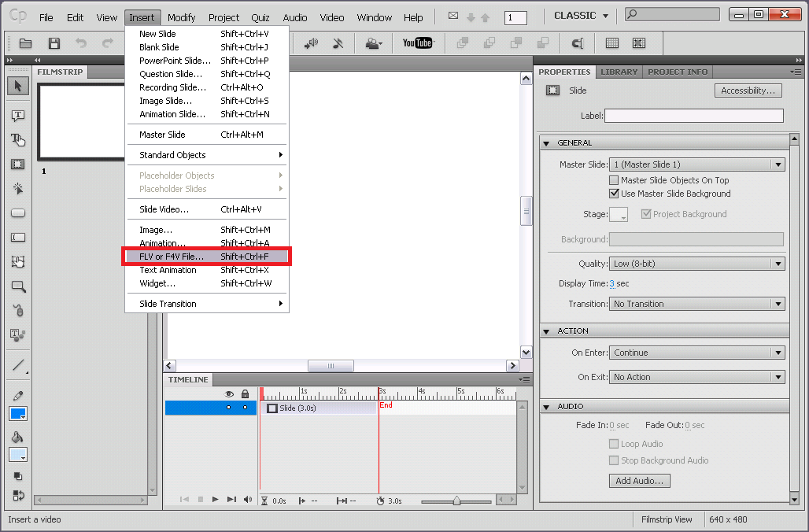809x532 pixels.
Task: Click the YouTube icon in the toolbar
Action: [x=417, y=43]
